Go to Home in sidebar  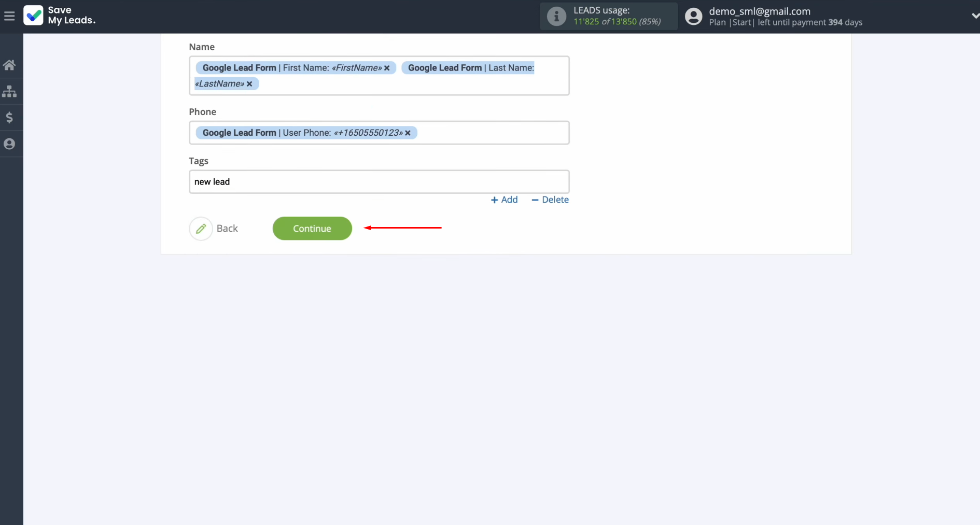[9, 65]
